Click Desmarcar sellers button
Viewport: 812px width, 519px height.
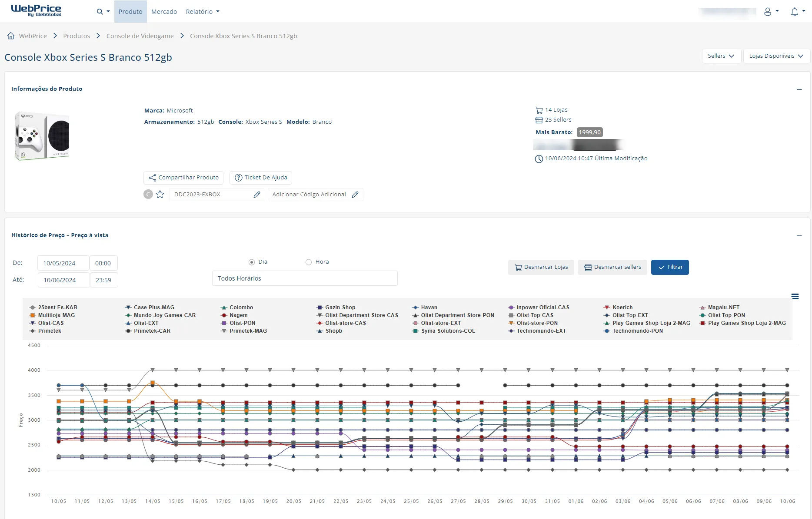[612, 267]
